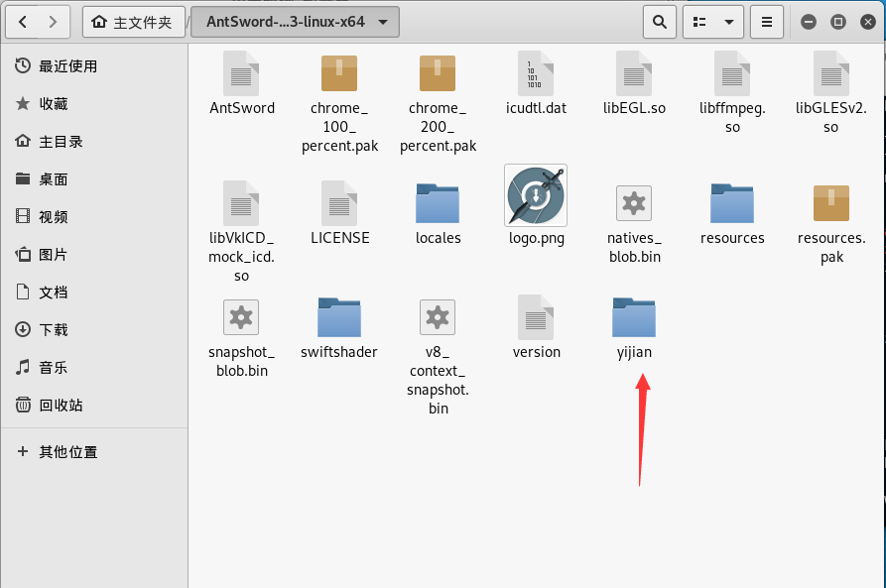
Task: Close the file manager window
Action: [868, 22]
